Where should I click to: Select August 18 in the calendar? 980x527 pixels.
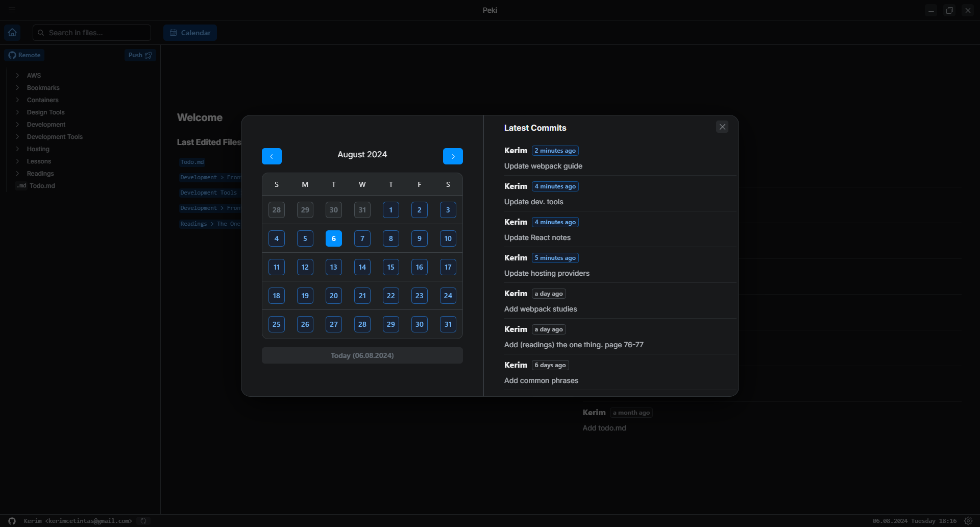point(277,296)
